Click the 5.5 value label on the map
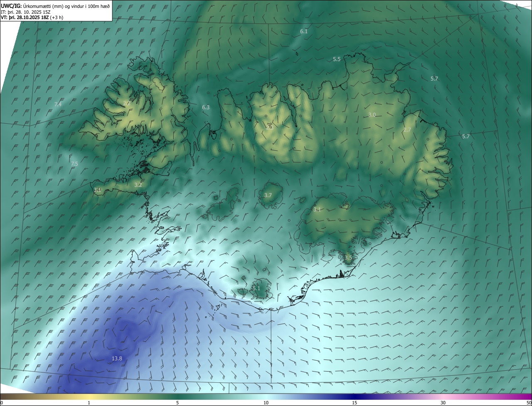The width and height of the screenshot is (532, 406). pos(337,59)
